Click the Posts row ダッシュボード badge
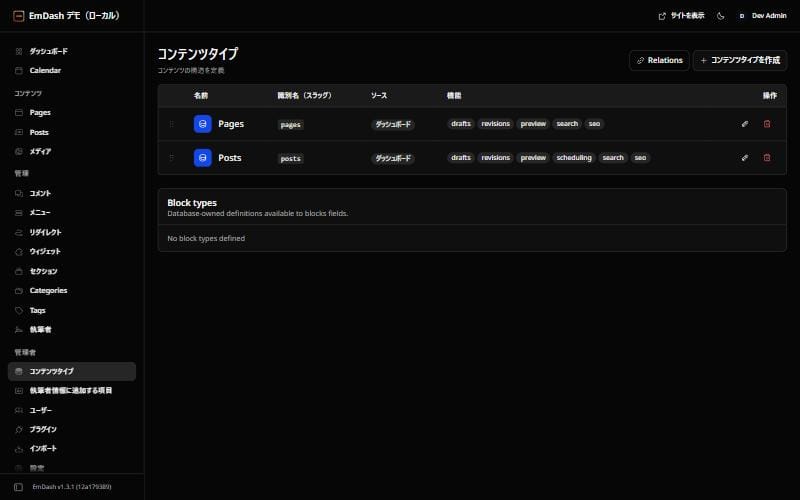The height and width of the screenshot is (500, 800). point(393,158)
